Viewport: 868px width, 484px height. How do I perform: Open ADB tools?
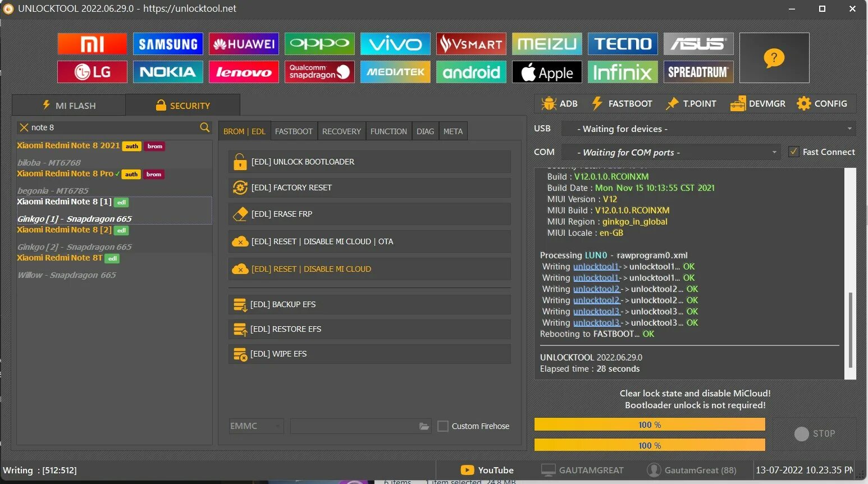[x=559, y=103]
